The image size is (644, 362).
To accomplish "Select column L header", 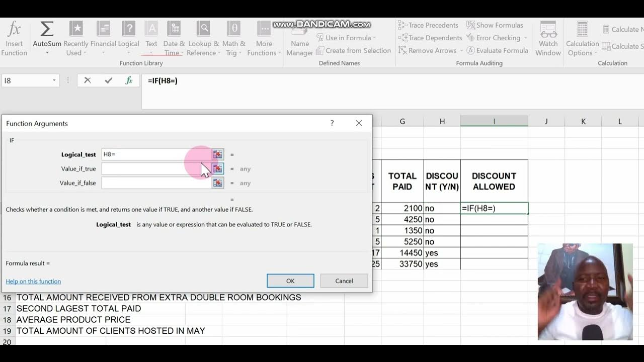I will (x=620, y=121).
